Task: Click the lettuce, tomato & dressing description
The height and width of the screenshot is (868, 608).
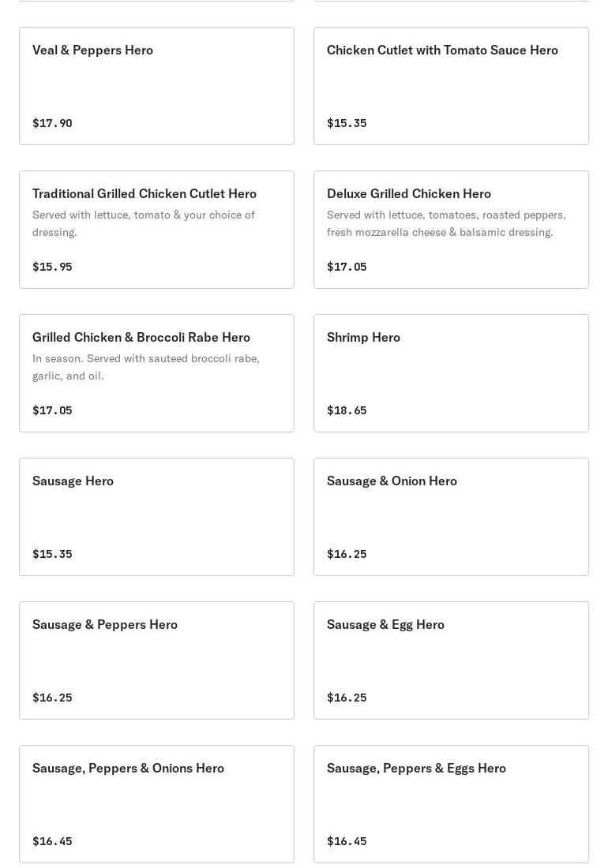Action: (x=144, y=223)
